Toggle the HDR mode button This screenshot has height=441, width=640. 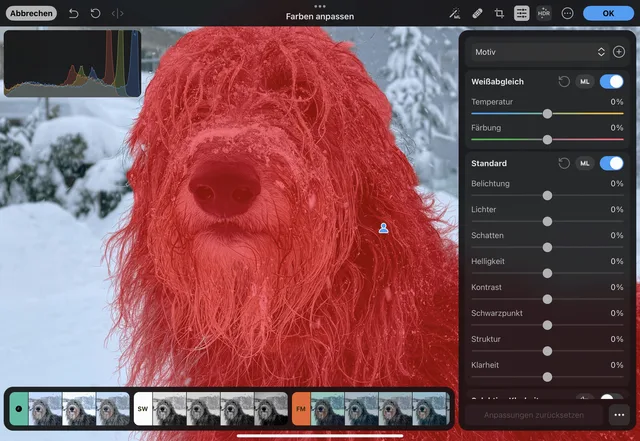click(x=544, y=13)
